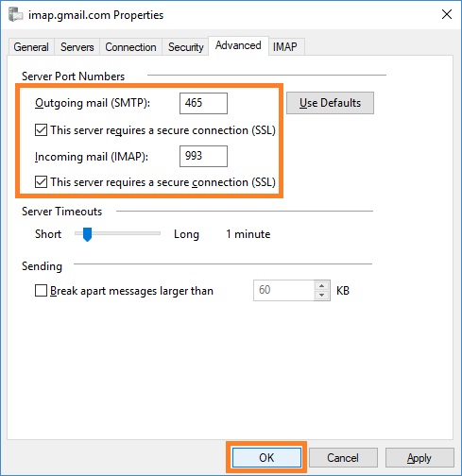Click the Server Timeouts slider handle

pyautogui.click(x=87, y=234)
